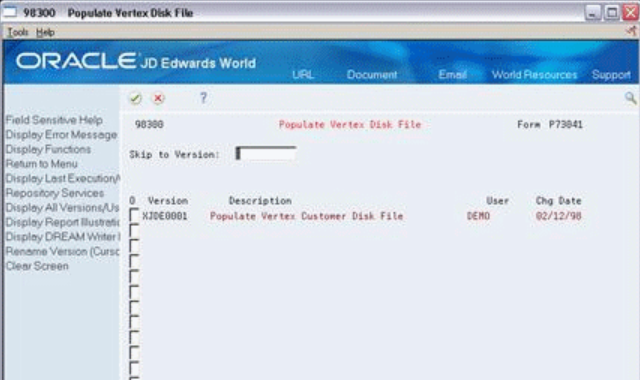The image size is (640, 380).
Task: Click the window icon in the title bar
Action: (x=9, y=12)
